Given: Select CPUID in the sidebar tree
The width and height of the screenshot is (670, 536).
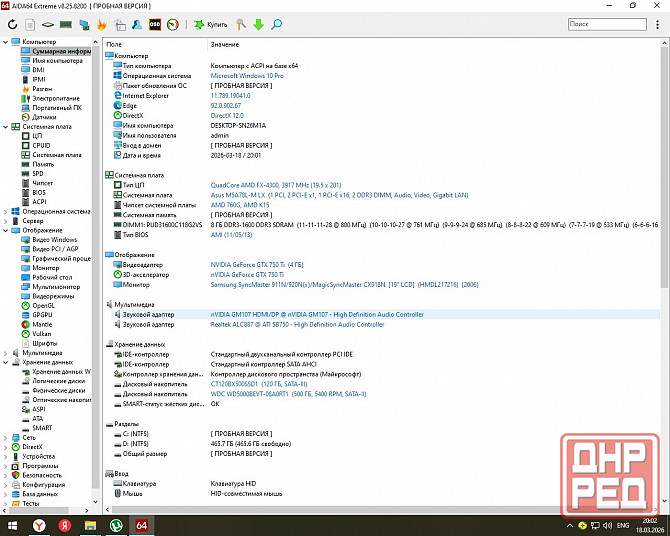Looking at the screenshot, I should tap(41, 146).
